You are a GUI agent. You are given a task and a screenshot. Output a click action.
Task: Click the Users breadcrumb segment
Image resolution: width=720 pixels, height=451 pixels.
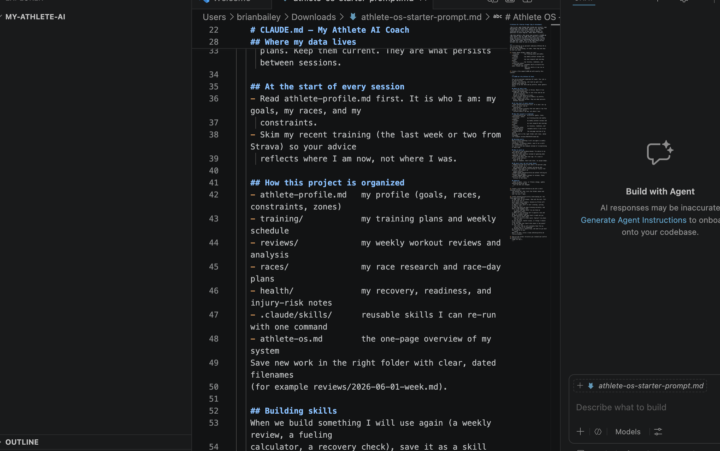pos(214,17)
